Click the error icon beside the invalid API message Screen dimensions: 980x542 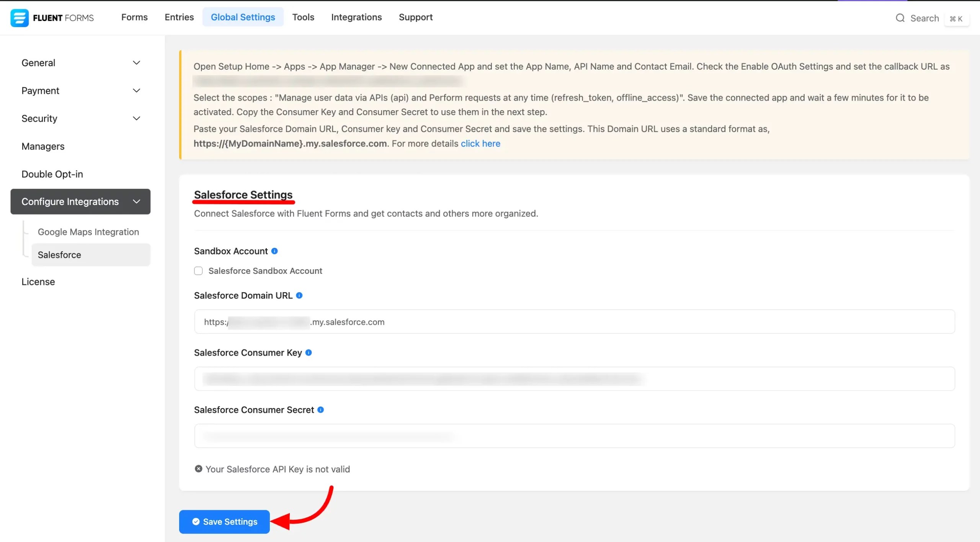pyautogui.click(x=198, y=469)
